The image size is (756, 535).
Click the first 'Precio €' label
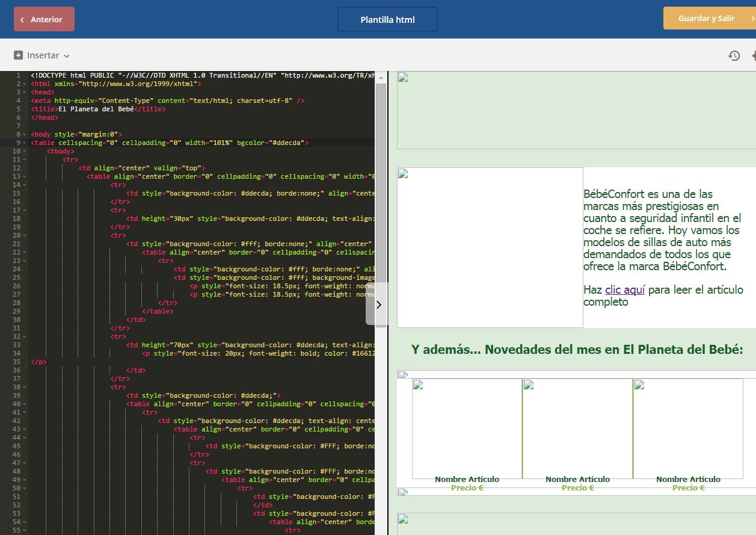(x=467, y=488)
